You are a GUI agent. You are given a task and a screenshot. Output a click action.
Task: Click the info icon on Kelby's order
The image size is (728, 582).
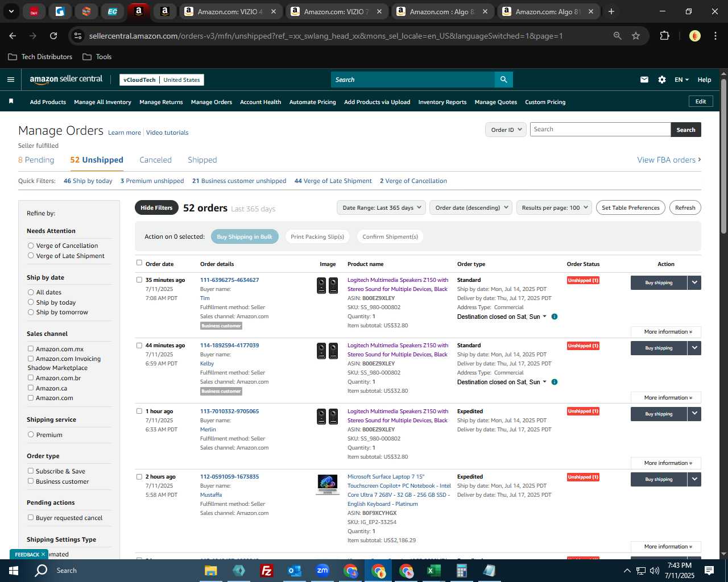pyautogui.click(x=555, y=382)
